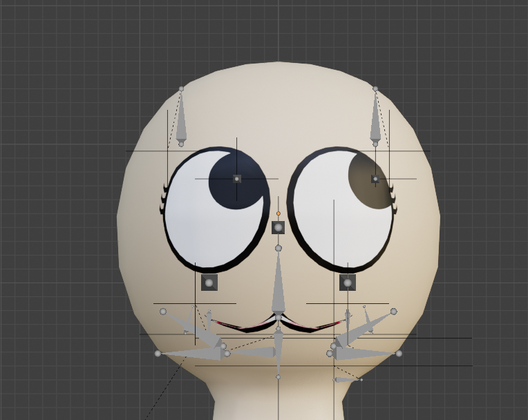Select the tiny bone at the lower right of the chin
The image size is (528, 420).
point(348,380)
